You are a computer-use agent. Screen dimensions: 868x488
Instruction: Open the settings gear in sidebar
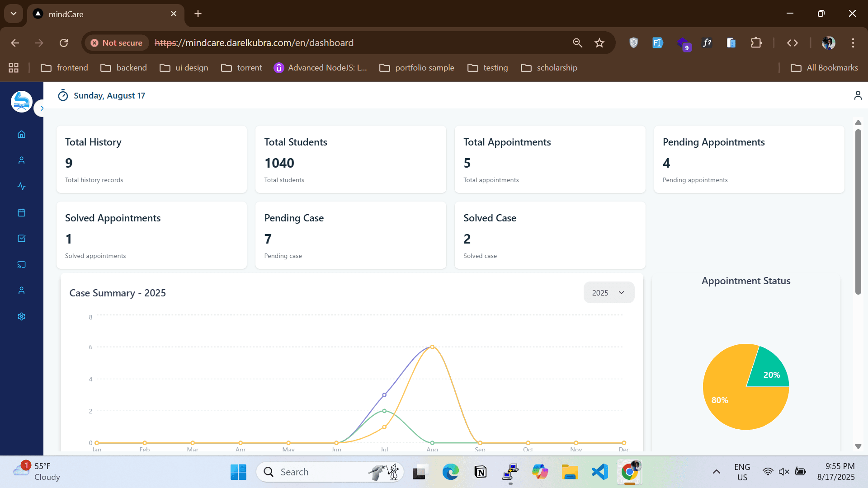point(21,316)
